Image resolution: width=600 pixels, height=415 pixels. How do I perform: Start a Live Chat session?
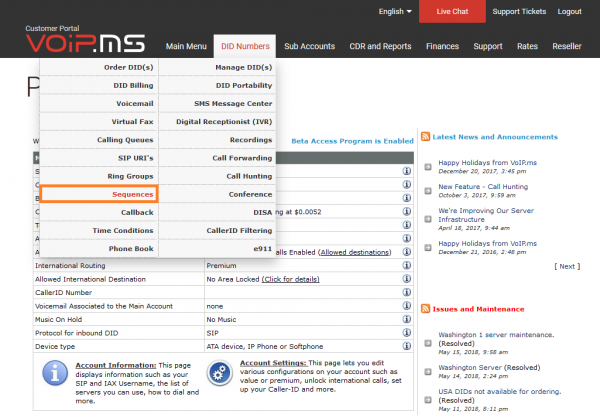[452, 11]
